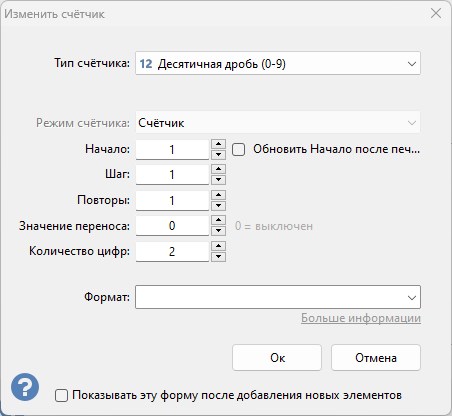Click into the Начало number field
Viewport: 452px width, 416px height.
[172, 149]
